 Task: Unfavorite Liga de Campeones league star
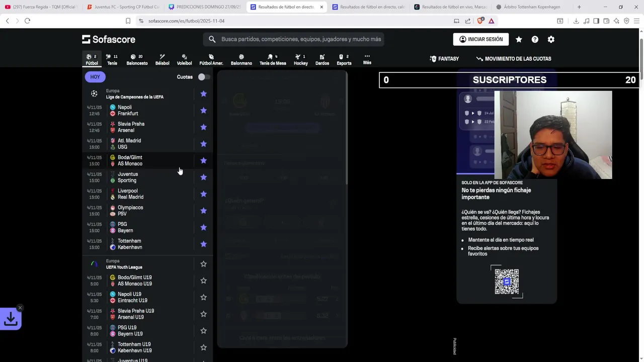coord(203,94)
